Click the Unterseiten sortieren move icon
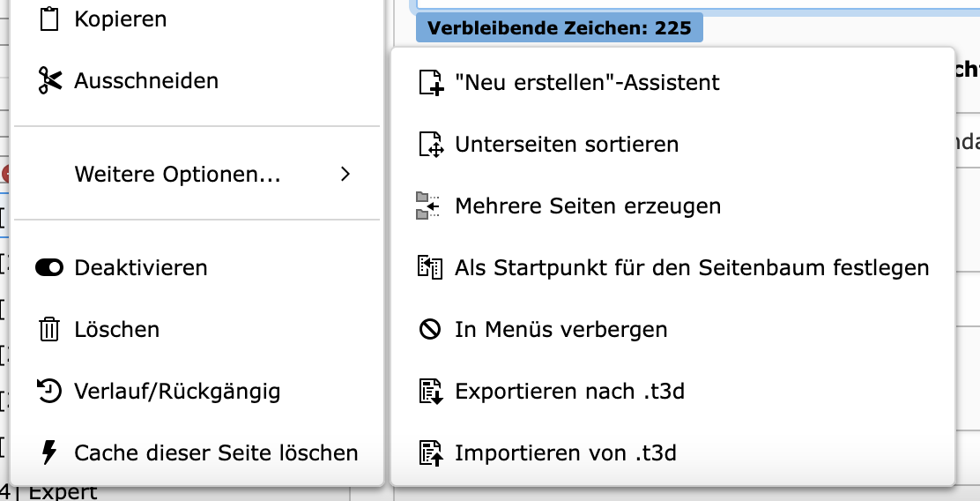This screenshot has width=980, height=501. [431, 145]
